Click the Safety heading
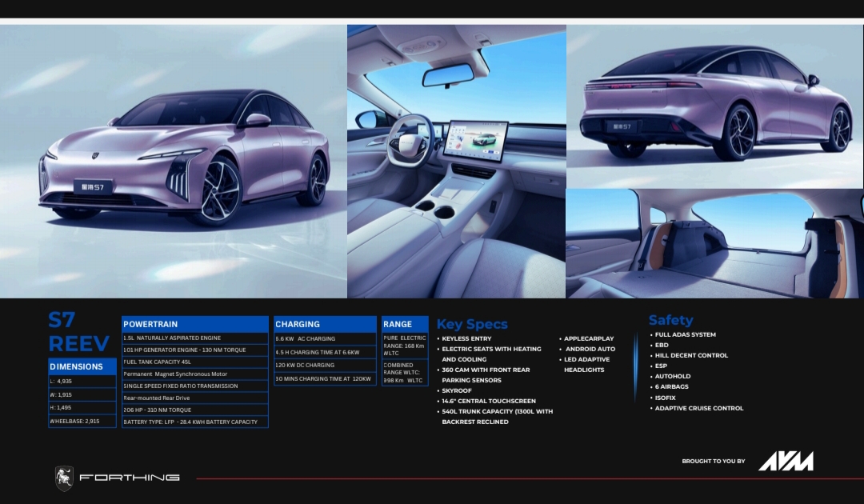Screen dimensions: 864x504 tap(670, 320)
